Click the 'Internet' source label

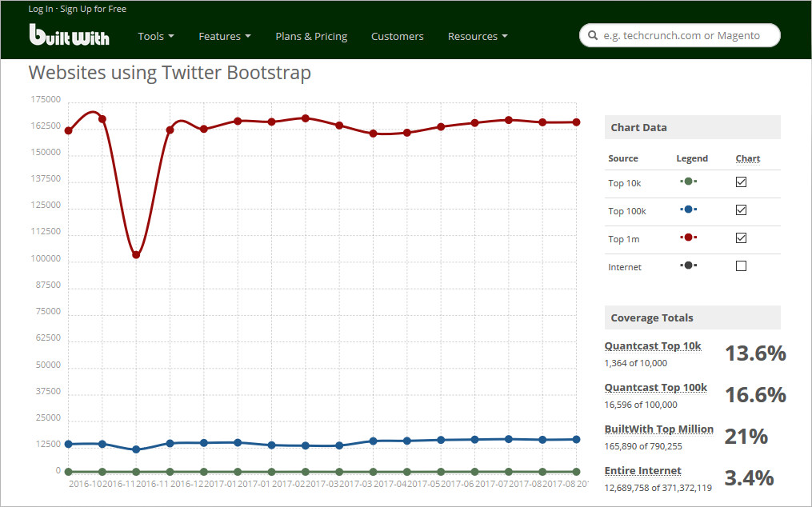click(625, 267)
